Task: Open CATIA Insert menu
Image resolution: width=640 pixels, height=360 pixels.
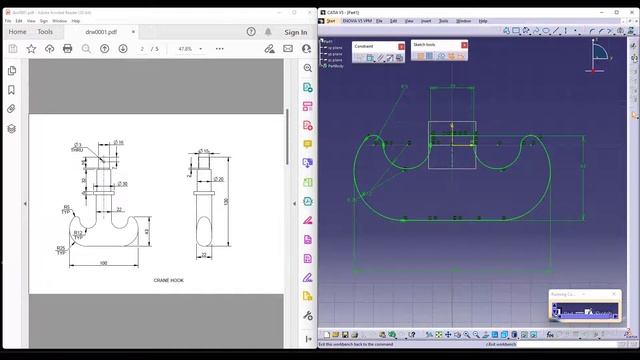Action: pyautogui.click(x=426, y=21)
